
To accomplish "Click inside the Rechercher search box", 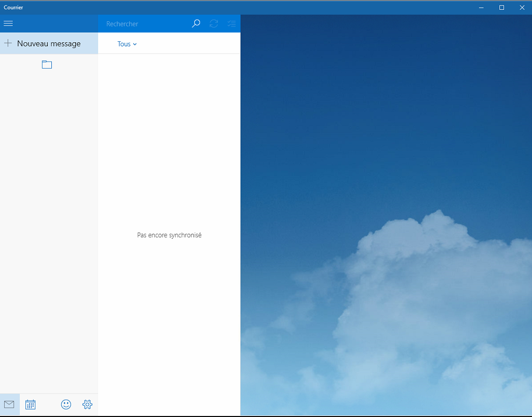I will tap(142, 23).
